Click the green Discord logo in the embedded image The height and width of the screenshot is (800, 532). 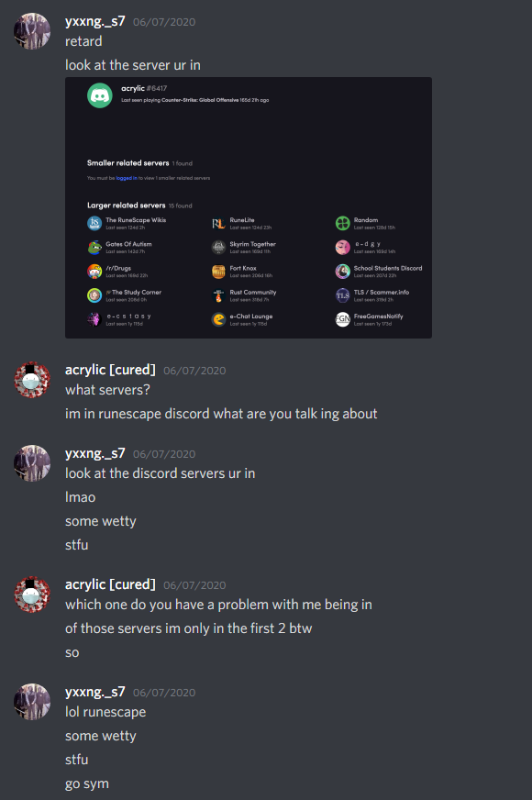[99, 95]
